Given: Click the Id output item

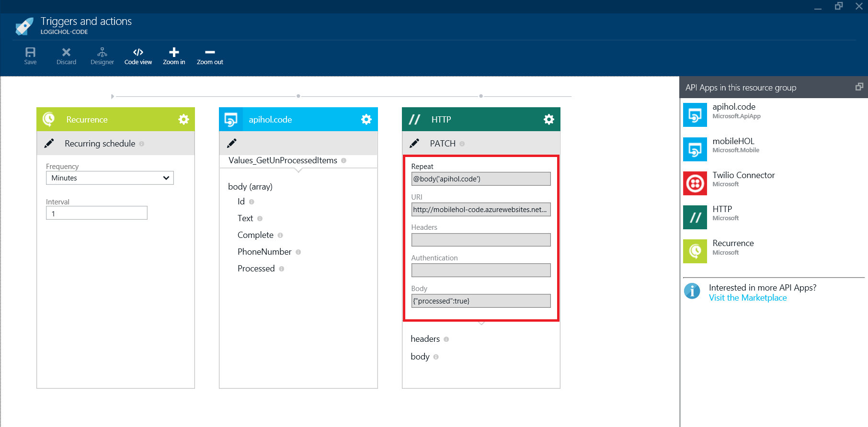Looking at the screenshot, I should pos(241,202).
